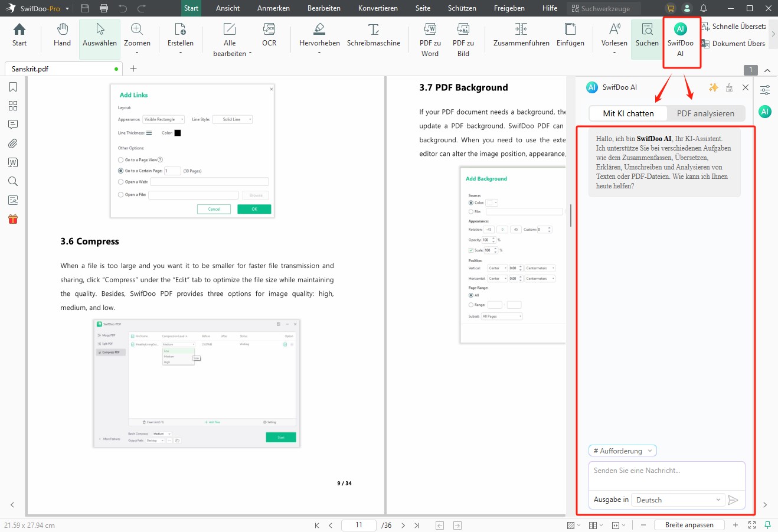The width and height of the screenshot is (778, 532).
Task: Open the Vorlesen read-aloud dropdown
Action: tap(614, 53)
